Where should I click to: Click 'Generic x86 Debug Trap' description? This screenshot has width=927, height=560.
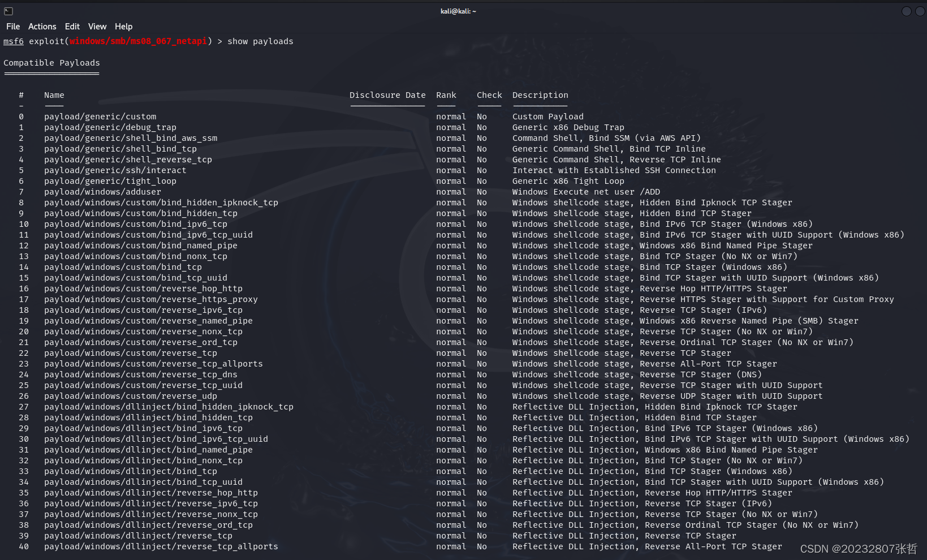tap(568, 127)
